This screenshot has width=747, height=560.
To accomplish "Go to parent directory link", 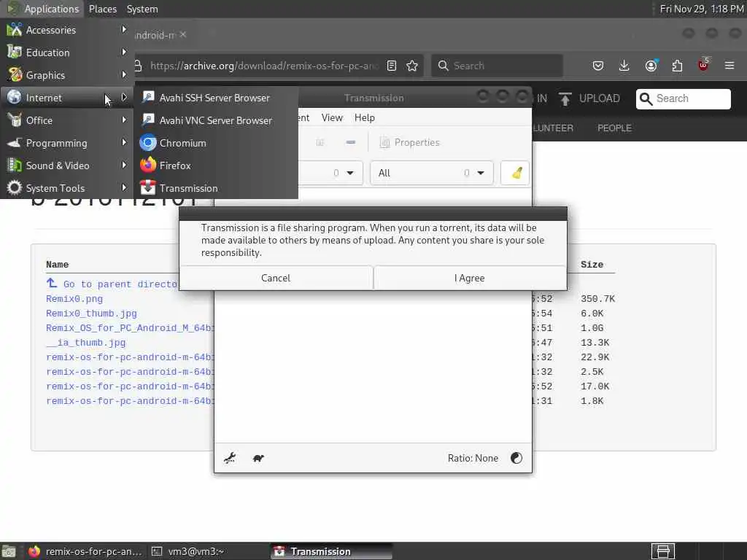I will [112, 284].
